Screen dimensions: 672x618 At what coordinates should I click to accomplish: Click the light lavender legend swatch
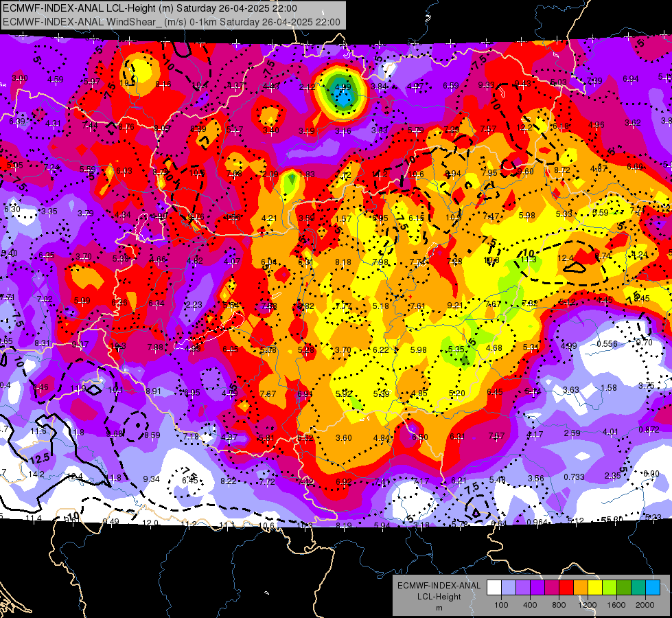pyautogui.click(x=508, y=588)
